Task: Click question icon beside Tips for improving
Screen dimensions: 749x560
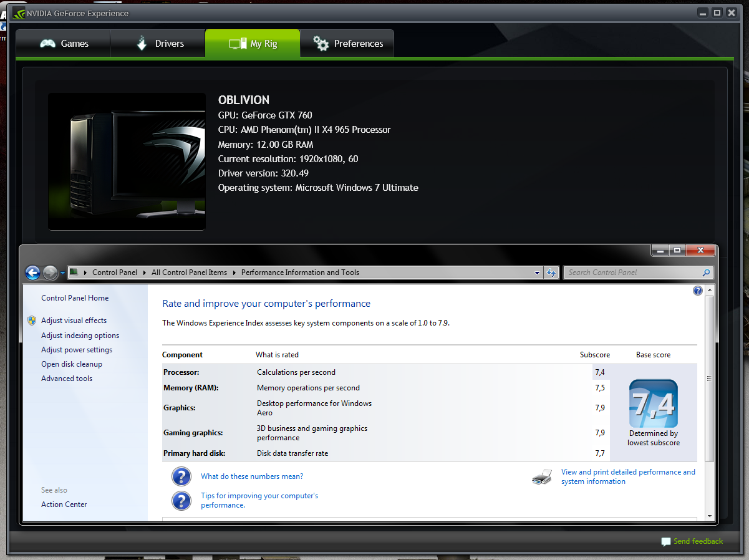Action: click(181, 501)
